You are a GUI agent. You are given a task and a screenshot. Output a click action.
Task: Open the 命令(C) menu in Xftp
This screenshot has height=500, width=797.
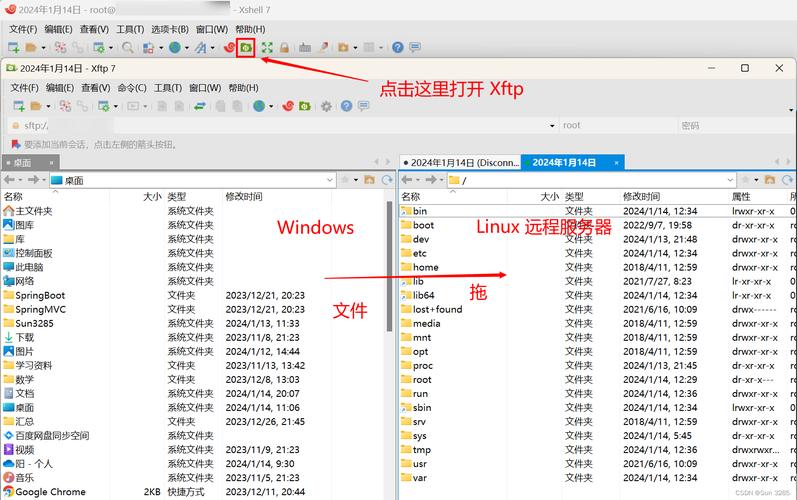click(132, 88)
